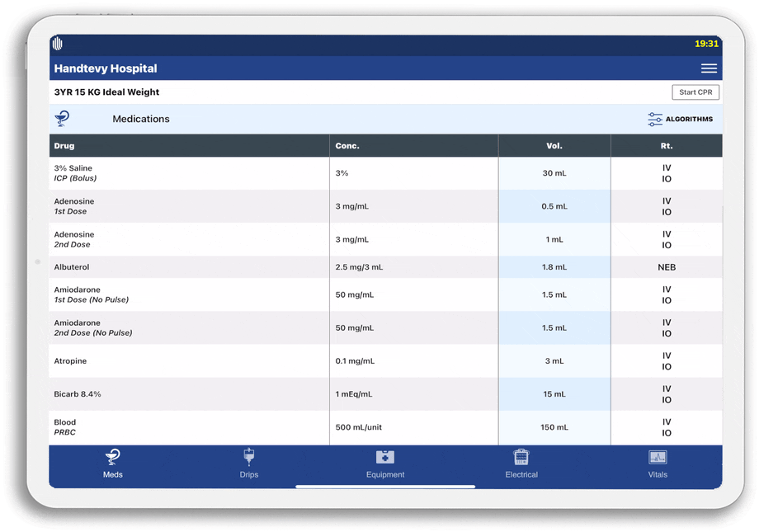This screenshot has height=532, width=759.
Task: Click the Algorithms sliders icon
Action: 655,120
